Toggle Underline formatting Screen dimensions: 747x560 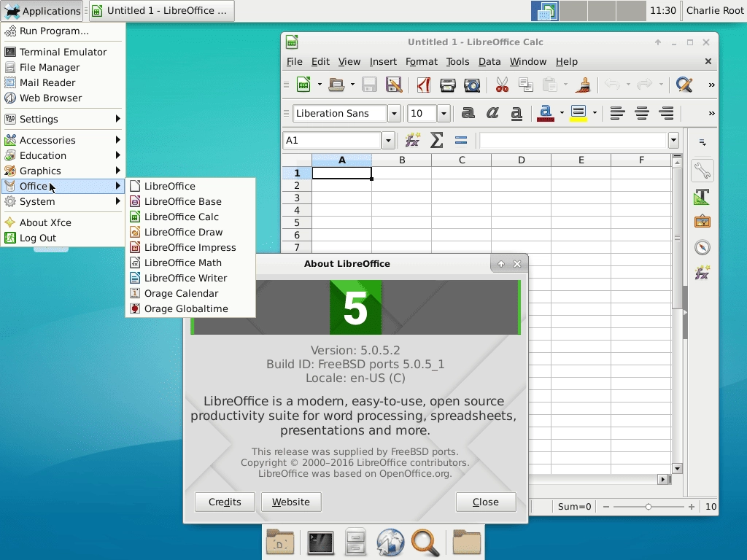[x=516, y=113]
